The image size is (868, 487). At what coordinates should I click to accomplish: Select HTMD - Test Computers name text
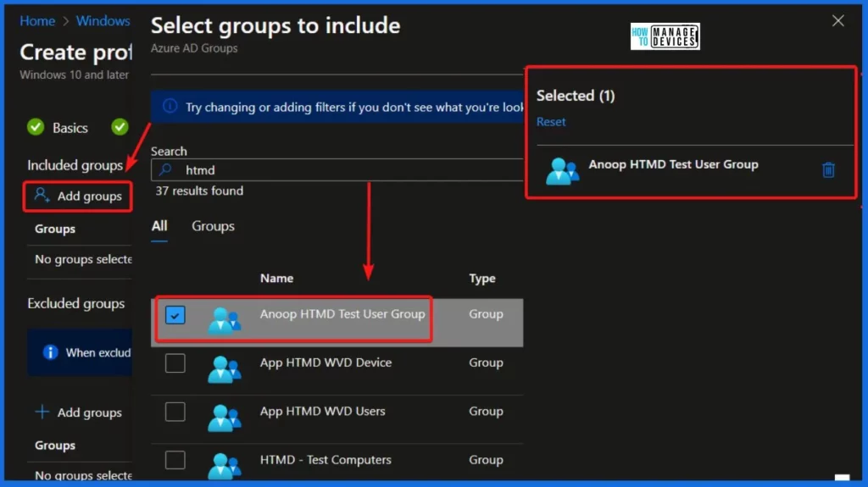pyautogui.click(x=325, y=460)
